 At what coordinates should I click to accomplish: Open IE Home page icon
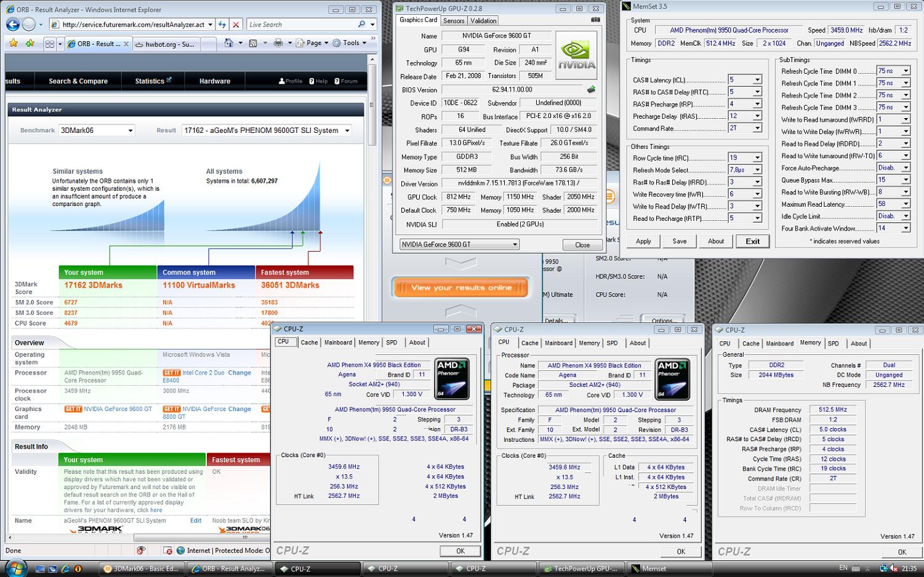228,43
